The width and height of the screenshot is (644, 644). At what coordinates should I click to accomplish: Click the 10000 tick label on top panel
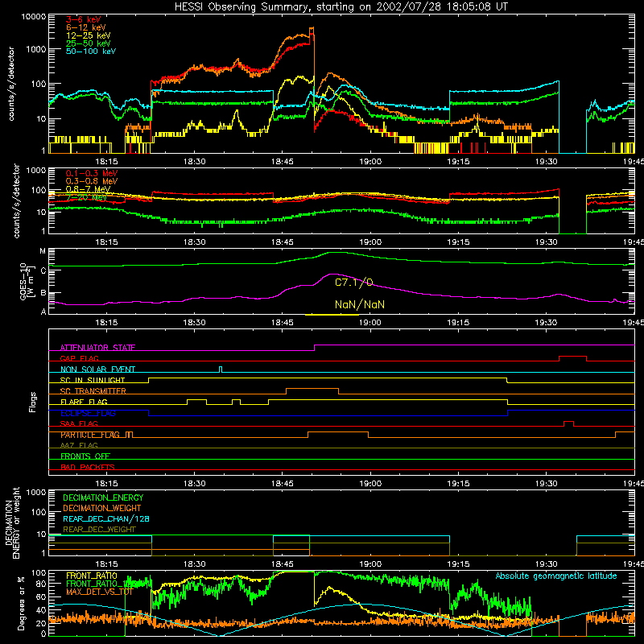(34, 17)
